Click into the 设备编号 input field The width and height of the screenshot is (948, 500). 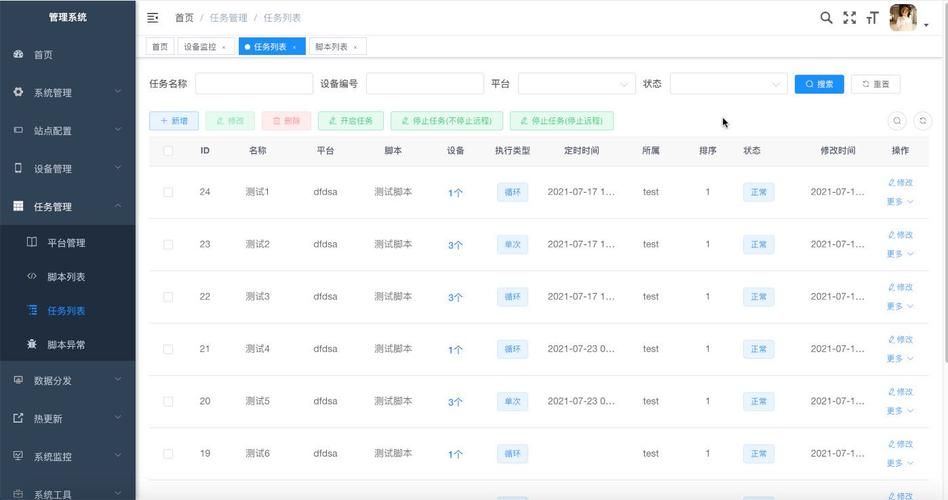click(x=425, y=84)
